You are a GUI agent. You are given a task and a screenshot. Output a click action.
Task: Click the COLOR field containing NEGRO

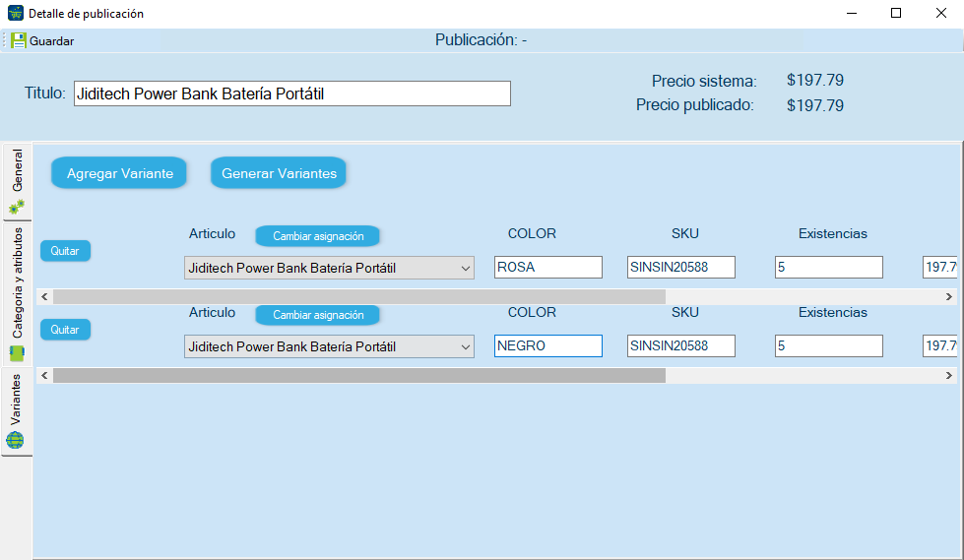547,346
